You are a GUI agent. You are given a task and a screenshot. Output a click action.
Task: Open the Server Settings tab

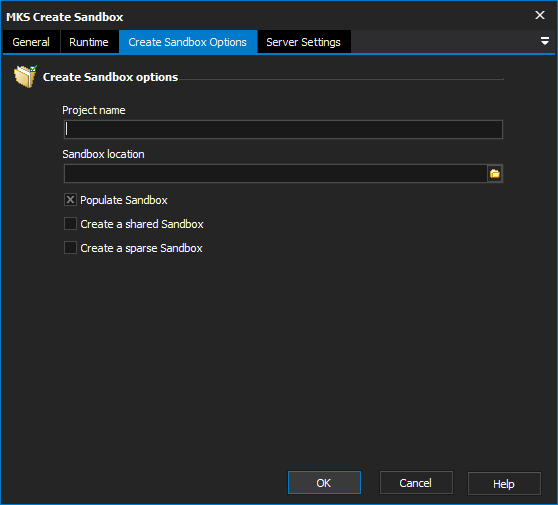click(304, 42)
